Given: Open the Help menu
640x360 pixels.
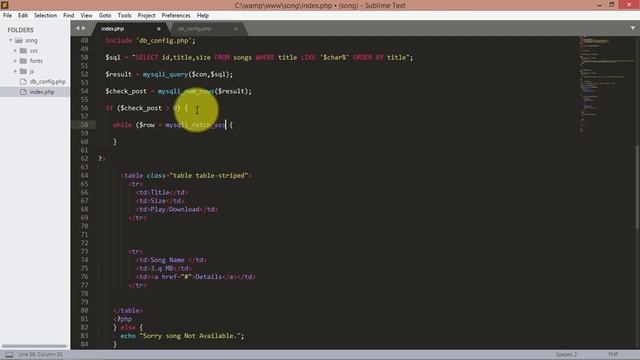Looking at the screenshot, I should 203,16.
